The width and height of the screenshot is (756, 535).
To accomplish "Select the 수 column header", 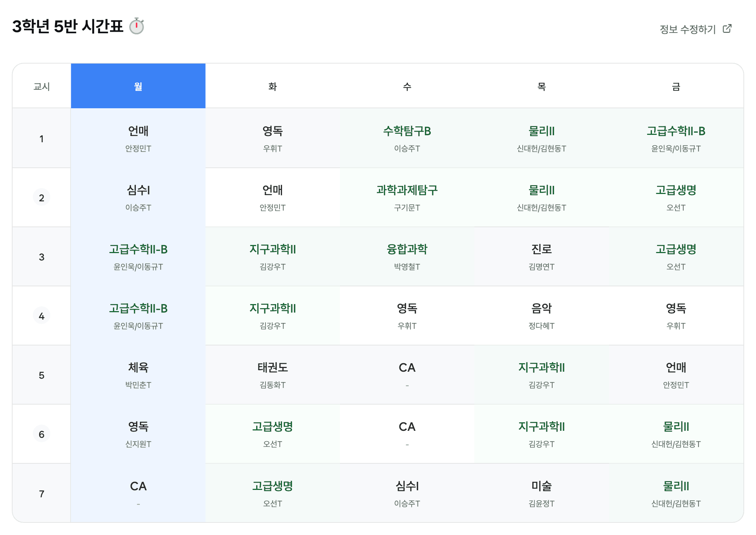I will pos(407,86).
